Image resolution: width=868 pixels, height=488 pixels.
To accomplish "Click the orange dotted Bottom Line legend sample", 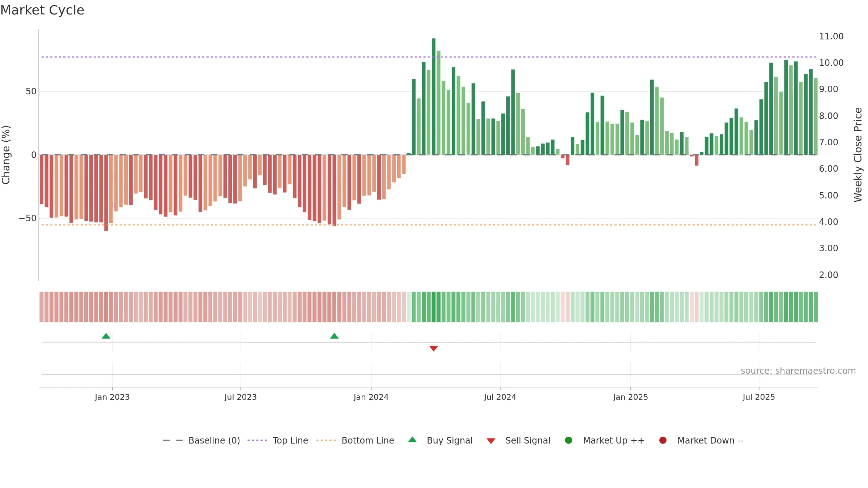I will click(326, 440).
